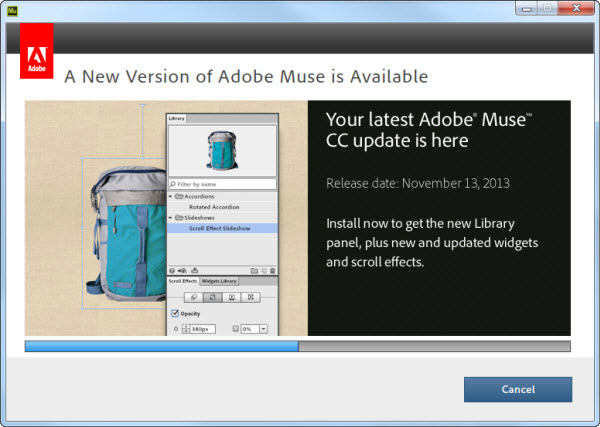The image size is (600, 427).
Task: Click the selected second scroll effect icon
Action: pos(213,297)
